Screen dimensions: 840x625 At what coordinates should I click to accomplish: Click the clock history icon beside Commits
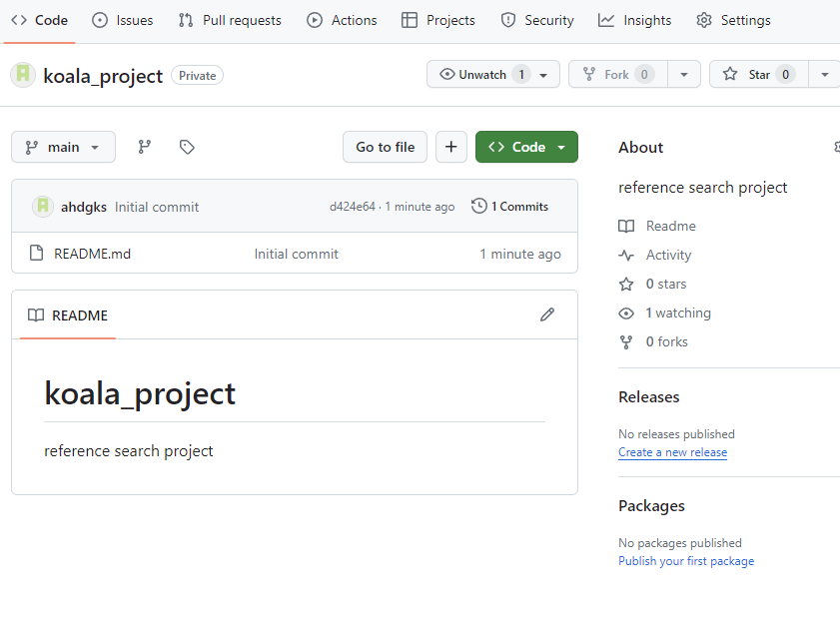(x=478, y=207)
